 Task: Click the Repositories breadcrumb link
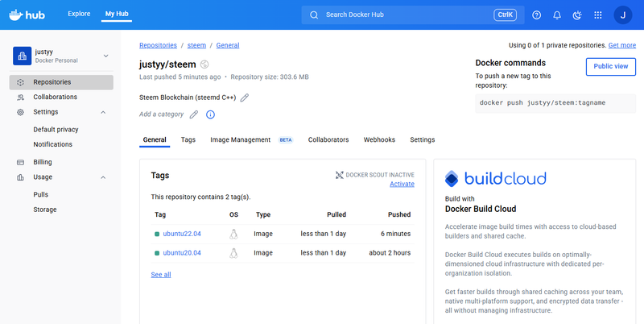[x=158, y=45]
